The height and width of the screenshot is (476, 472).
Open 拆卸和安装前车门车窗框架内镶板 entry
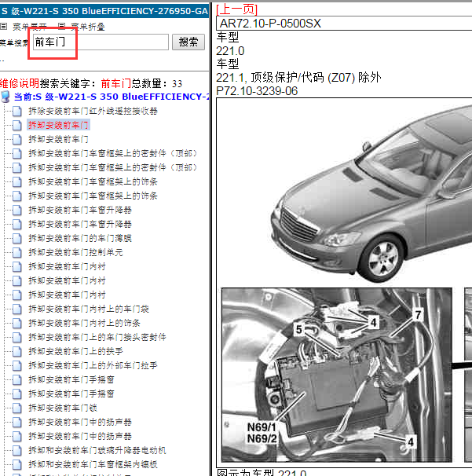pyautogui.click(x=93, y=464)
